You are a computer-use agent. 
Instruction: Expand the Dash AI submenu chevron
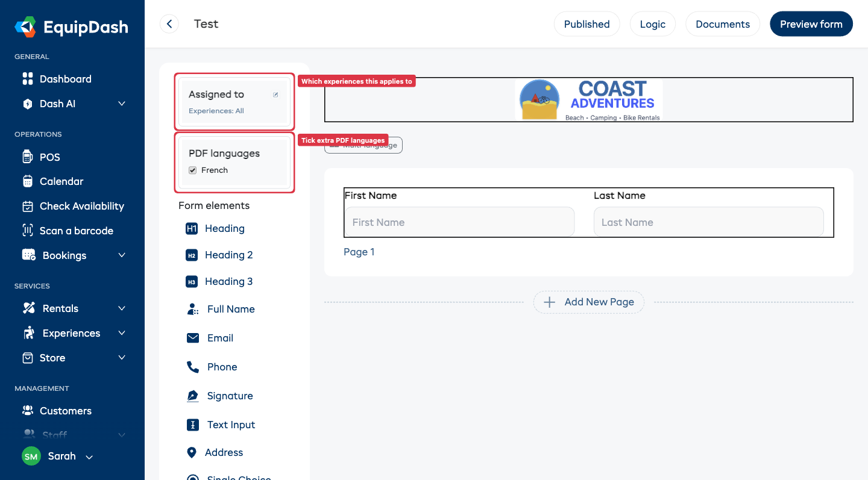[122, 104]
